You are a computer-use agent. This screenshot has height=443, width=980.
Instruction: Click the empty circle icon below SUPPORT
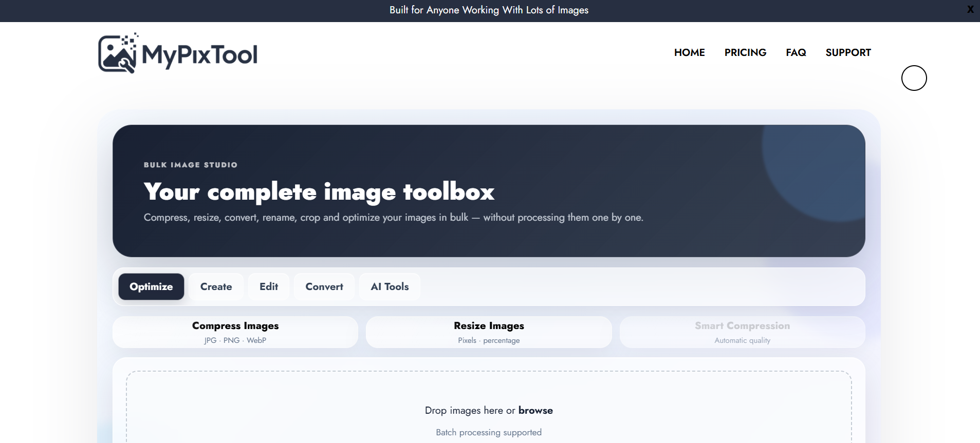[x=914, y=78]
